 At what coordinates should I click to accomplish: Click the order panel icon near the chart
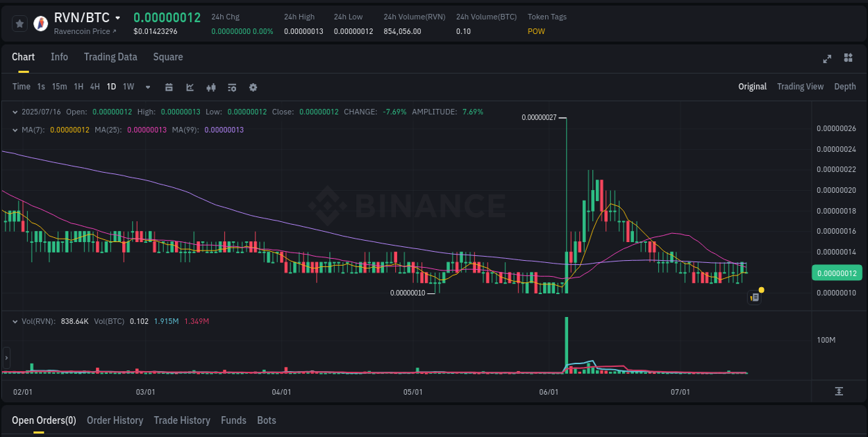tap(754, 297)
